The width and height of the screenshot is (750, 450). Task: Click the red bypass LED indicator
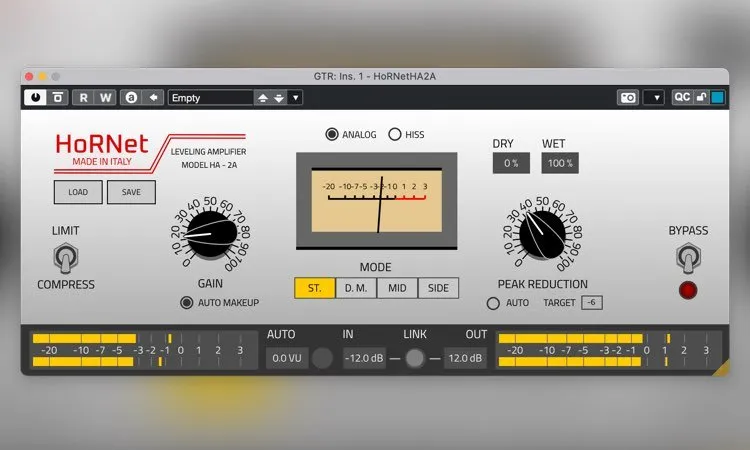coord(688,290)
